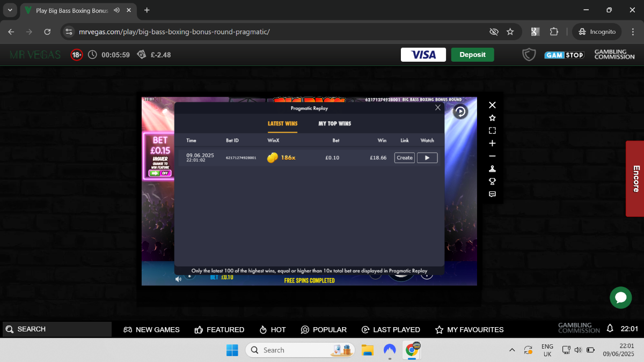Viewport: 644px width, 362px height.
Task: Open the live chat support bubble
Action: 621,297
